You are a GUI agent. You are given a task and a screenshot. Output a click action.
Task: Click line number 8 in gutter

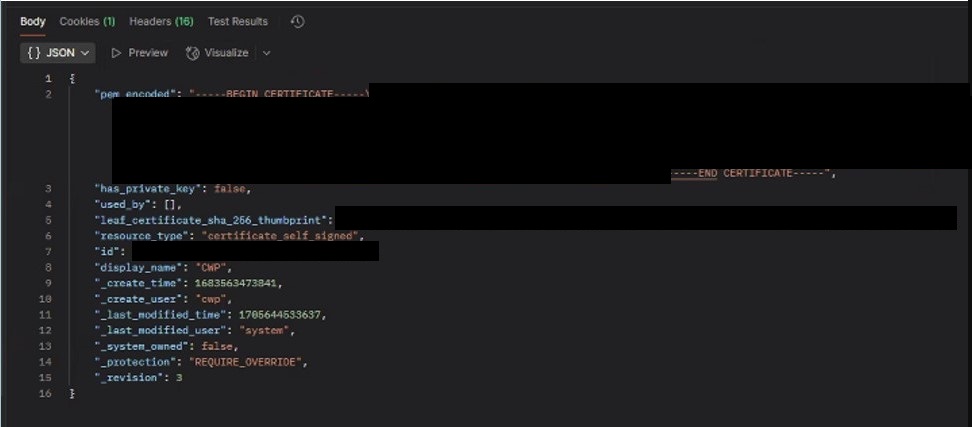(x=48, y=268)
